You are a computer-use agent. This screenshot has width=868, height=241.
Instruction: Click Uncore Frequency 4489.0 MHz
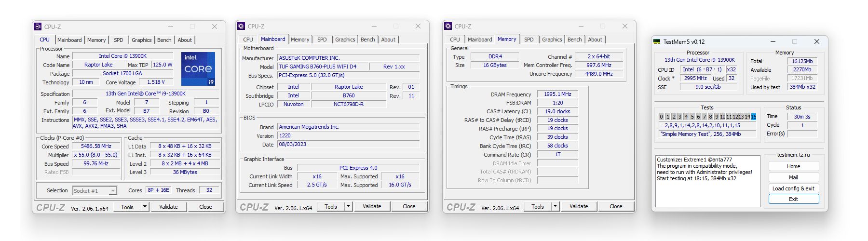(x=599, y=74)
